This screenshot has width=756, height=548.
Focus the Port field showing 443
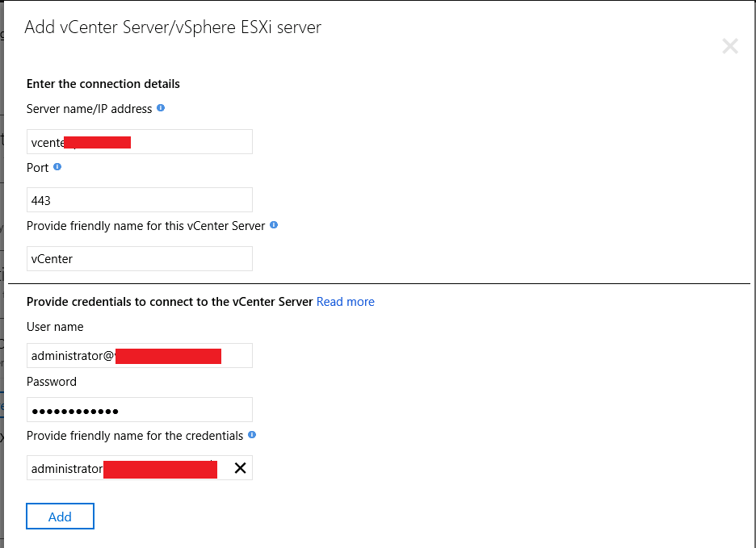click(x=140, y=200)
